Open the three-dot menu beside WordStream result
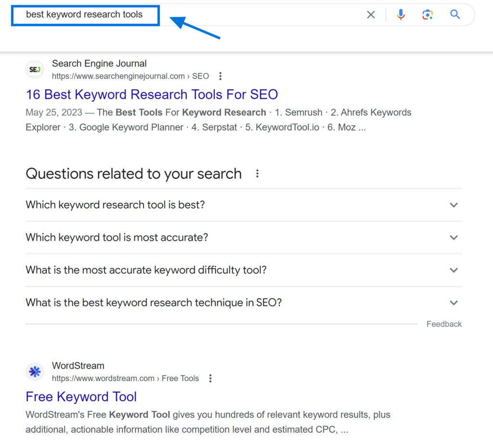 pos(210,378)
